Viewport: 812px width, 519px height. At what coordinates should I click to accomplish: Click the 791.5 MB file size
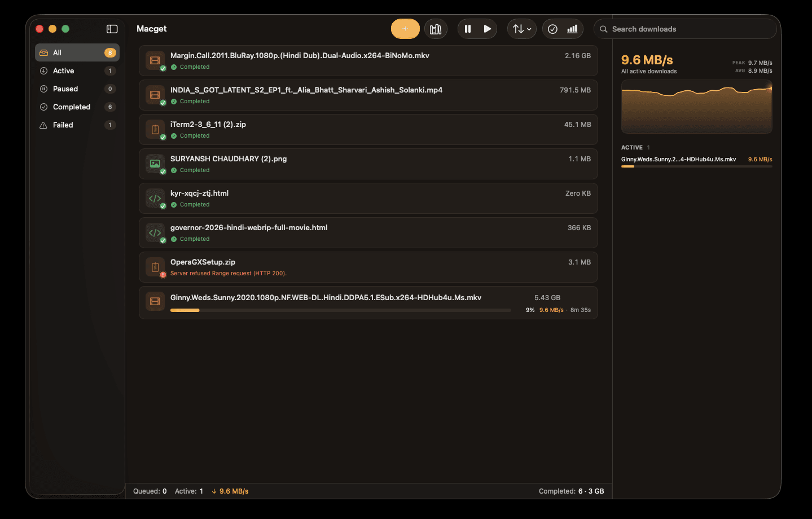[x=575, y=90]
